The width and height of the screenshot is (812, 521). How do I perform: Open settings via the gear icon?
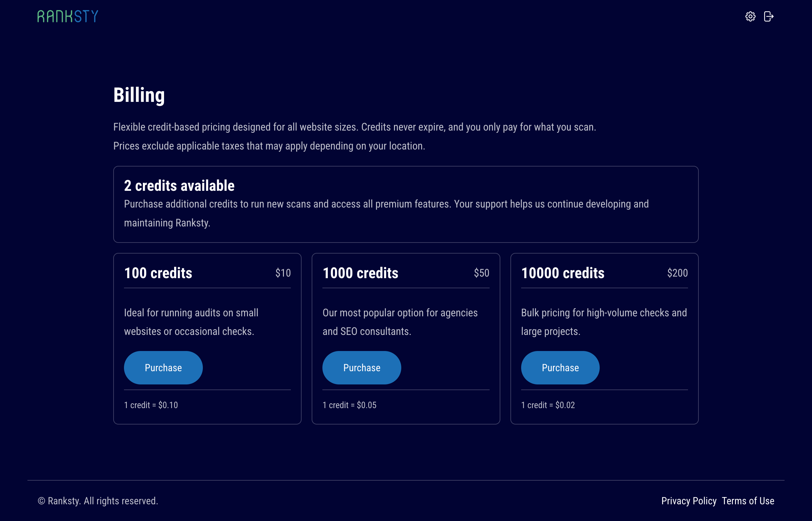pos(750,16)
